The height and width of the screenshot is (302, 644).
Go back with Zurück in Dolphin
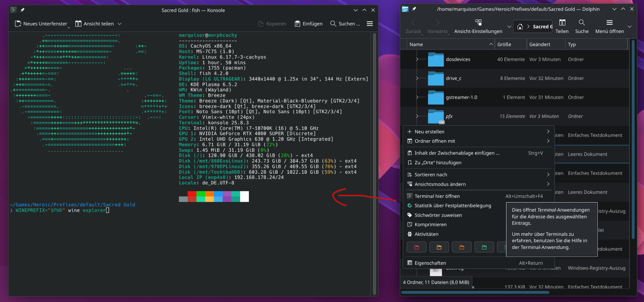pos(413,26)
